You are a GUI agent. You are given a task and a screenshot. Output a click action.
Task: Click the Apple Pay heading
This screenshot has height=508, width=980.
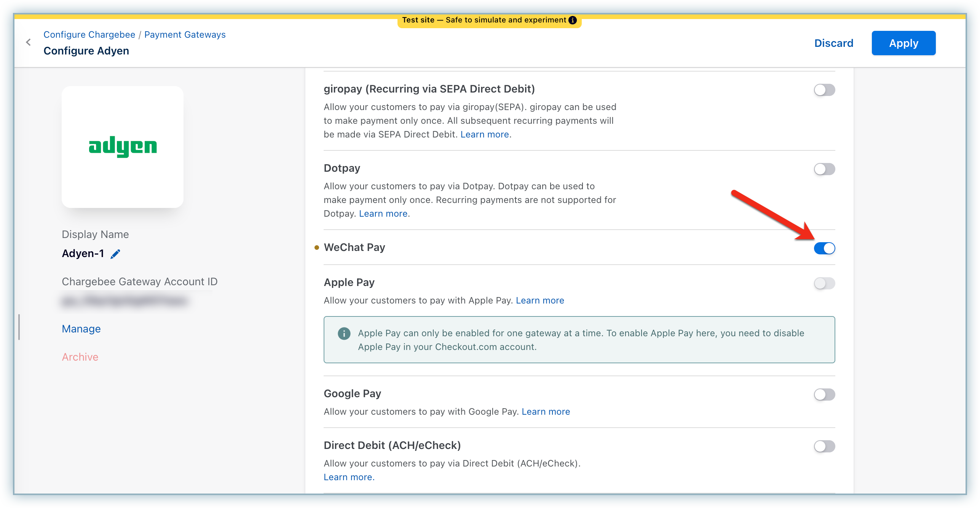pos(349,283)
